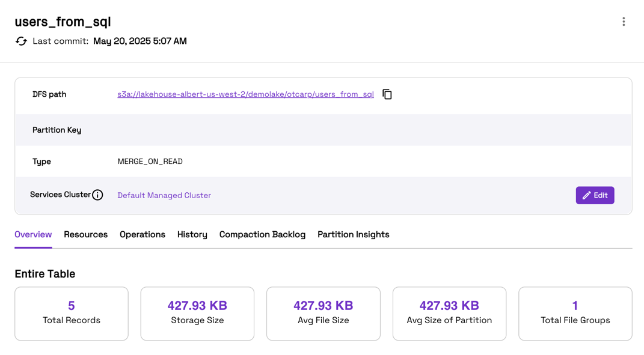Viewport: 644px width, 355px height.
Task: Click the Edit button
Action: [595, 195]
